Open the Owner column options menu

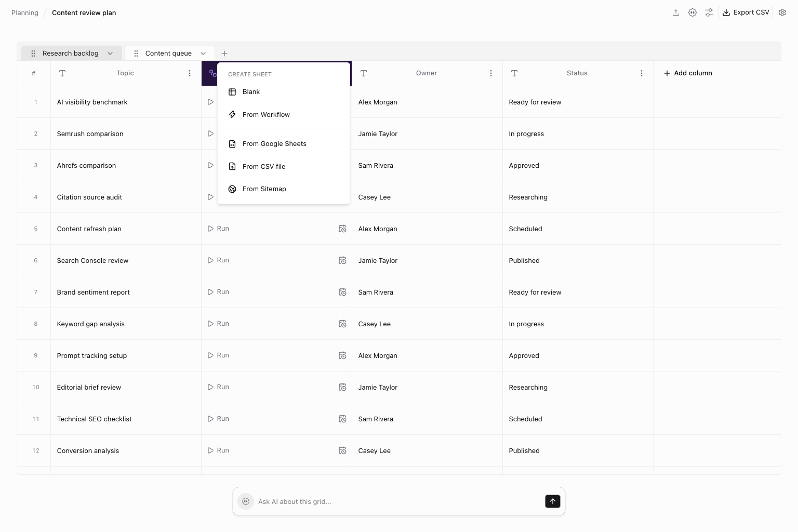pyautogui.click(x=491, y=73)
